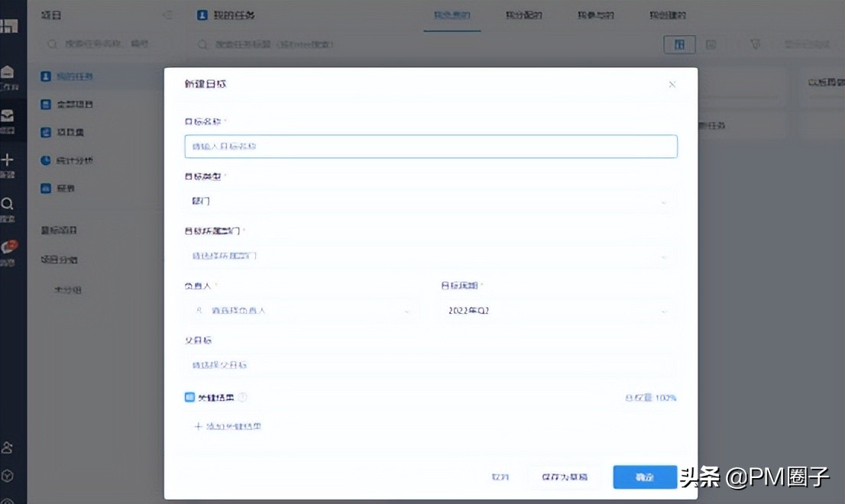Screen dimensions: 845x504
Task: Click the apps grid icon at top-left corner
Action: click(x=13, y=25)
